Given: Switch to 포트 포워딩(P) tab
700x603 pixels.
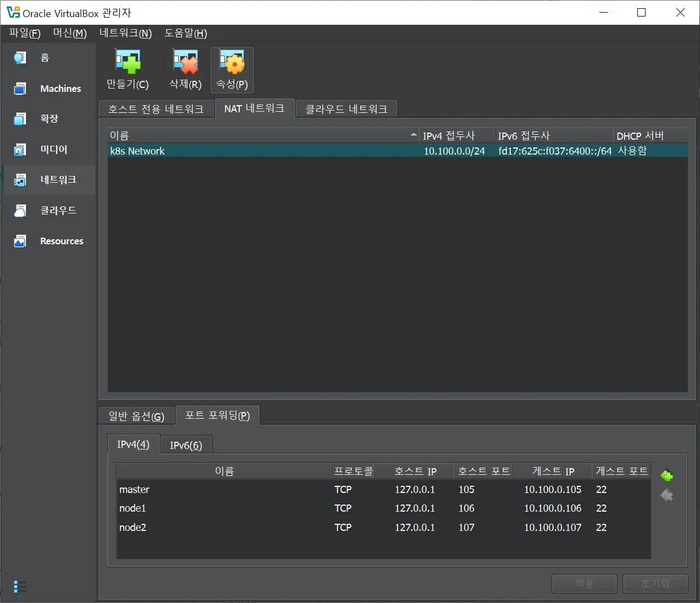Looking at the screenshot, I should pos(217,415).
